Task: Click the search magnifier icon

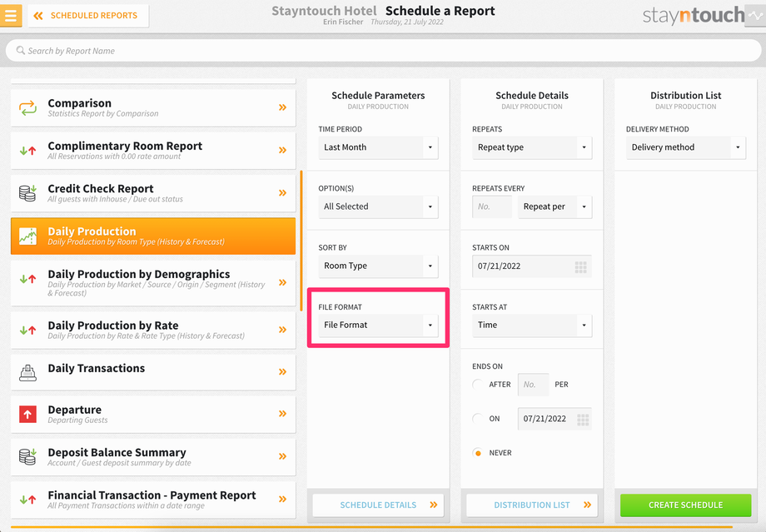Action: pos(21,50)
